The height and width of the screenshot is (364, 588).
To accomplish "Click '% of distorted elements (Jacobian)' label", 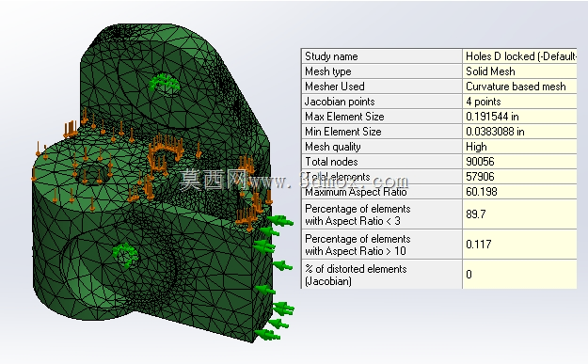I will click(382, 275).
